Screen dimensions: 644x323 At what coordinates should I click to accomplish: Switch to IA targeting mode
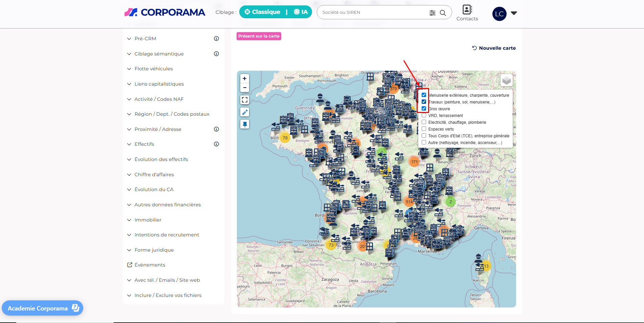(301, 12)
